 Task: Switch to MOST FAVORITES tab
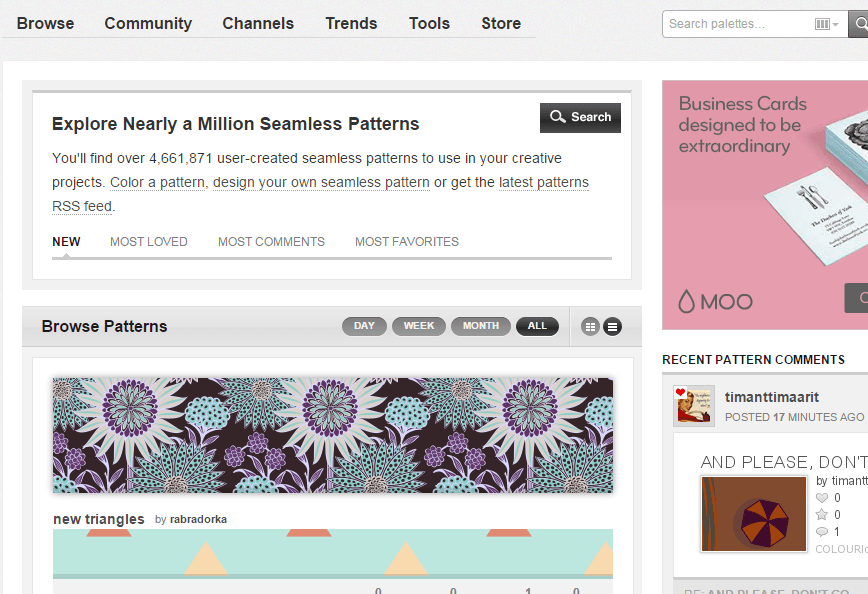click(407, 242)
